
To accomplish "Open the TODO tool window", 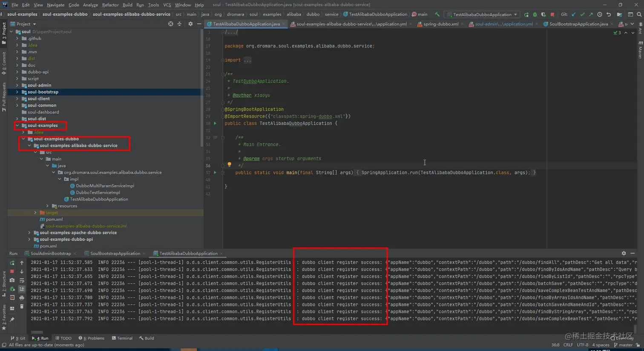I will [x=63, y=338].
